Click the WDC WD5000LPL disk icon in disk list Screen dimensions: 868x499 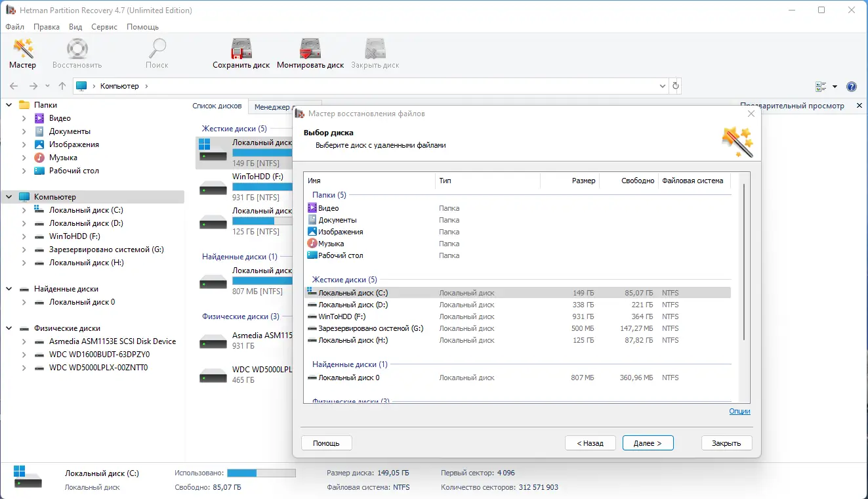point(213,376)
